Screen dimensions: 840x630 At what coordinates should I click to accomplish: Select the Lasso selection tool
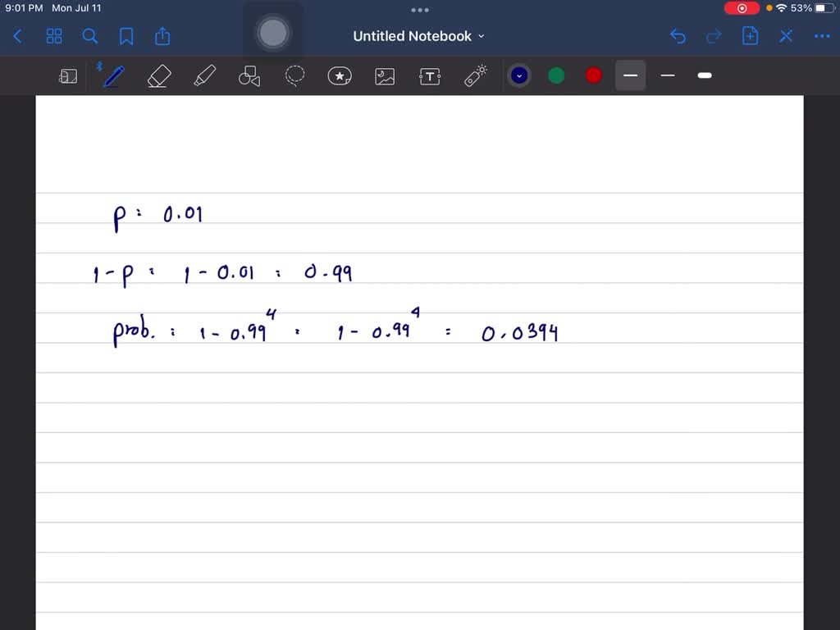pos(294,76)
